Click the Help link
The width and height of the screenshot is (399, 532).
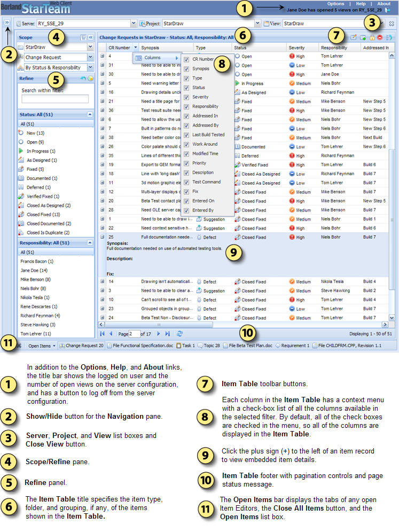(361, 4)
